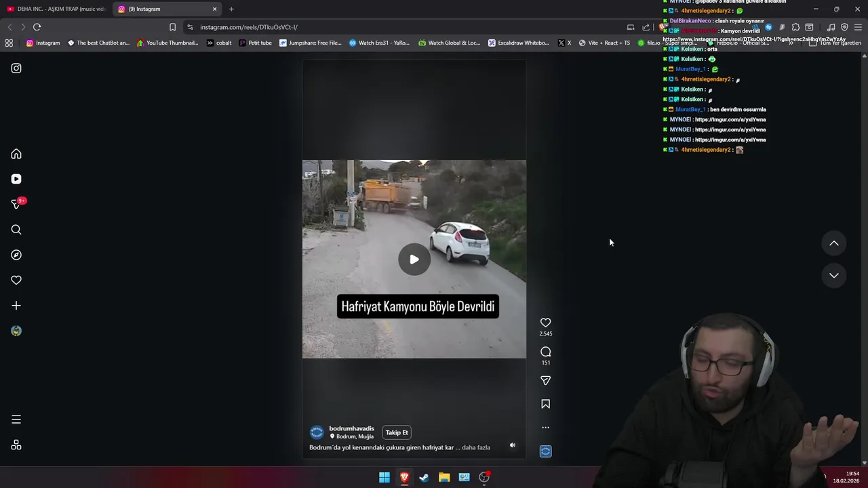Open Instagram bookmark in bookmarks bar
The height and width of the screenshot is (488, 868).
(x=43, y=43)
